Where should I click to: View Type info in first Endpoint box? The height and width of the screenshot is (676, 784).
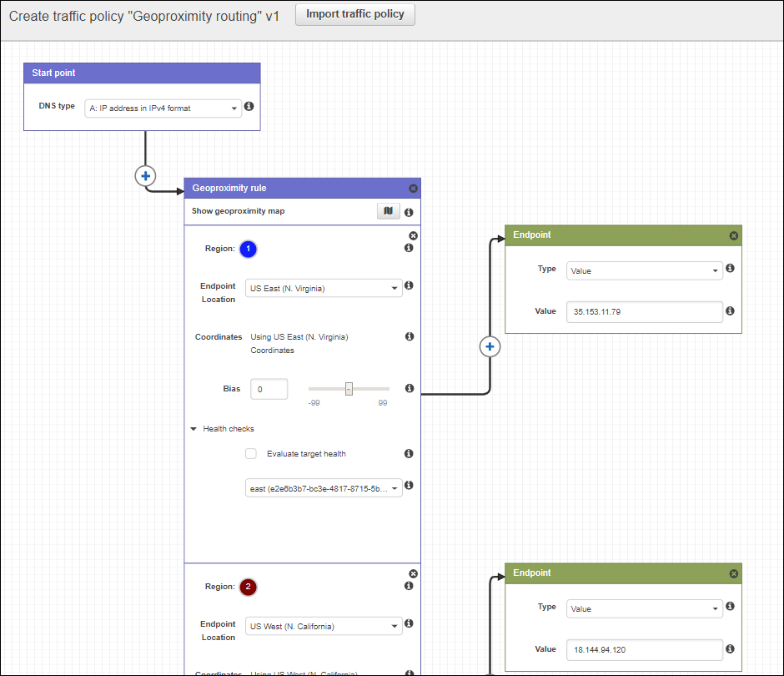[x=730, y=268]
